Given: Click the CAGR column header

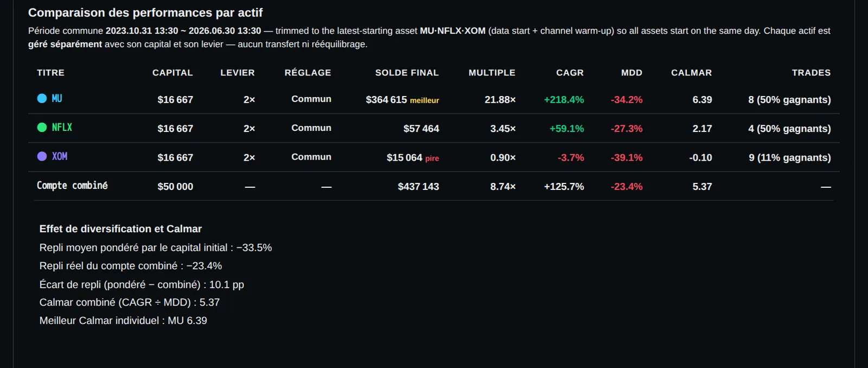Looking at the screenshot, I should point(570,73).
